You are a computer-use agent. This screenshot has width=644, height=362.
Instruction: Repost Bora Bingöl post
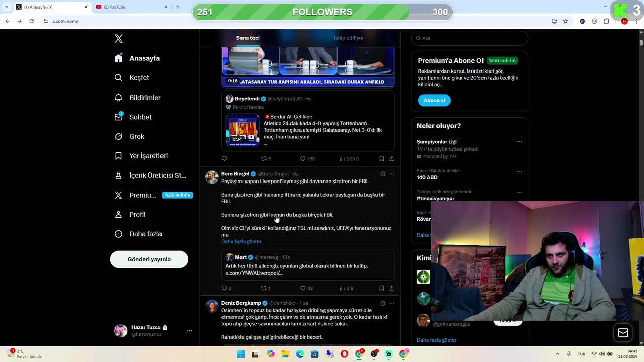[265, 288]
